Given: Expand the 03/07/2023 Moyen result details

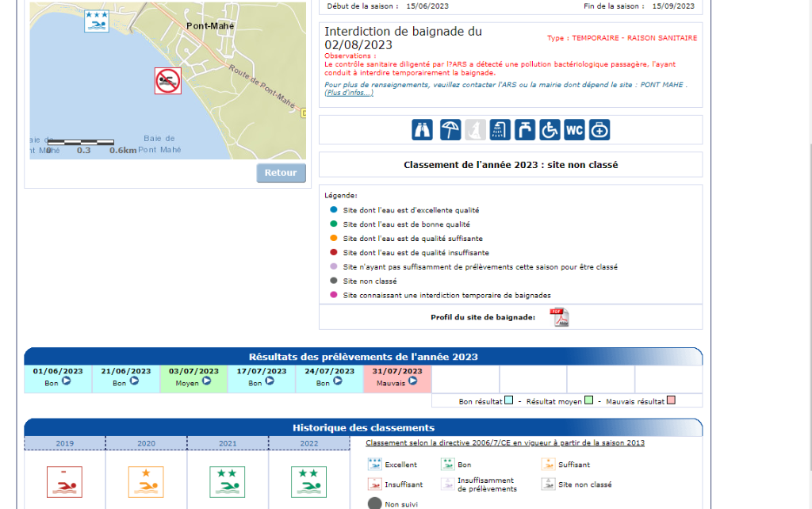Looking at the screenshot, I should point(206,381).
